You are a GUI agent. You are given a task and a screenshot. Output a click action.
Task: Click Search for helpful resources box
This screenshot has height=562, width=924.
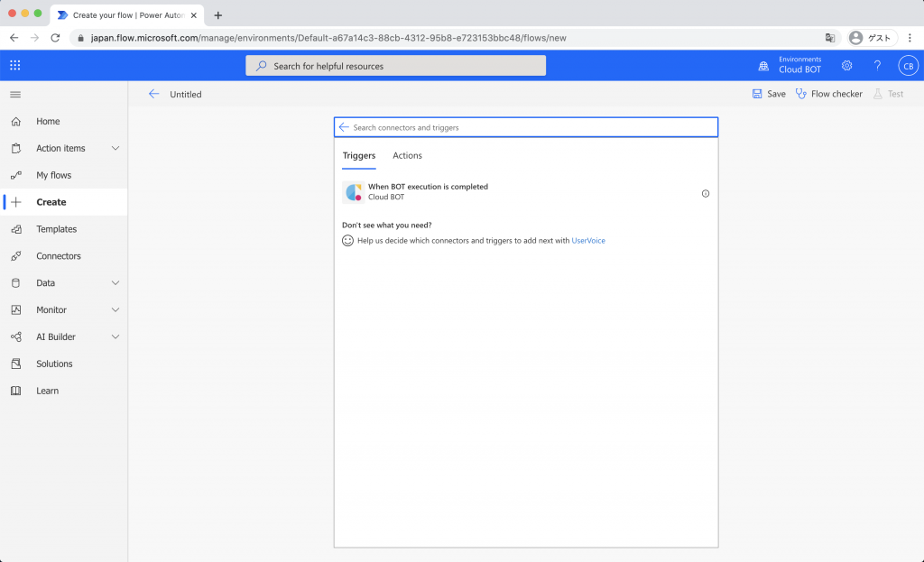[395, 65]
